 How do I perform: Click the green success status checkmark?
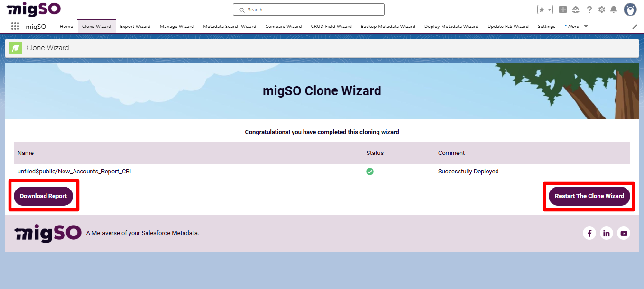pos(370,172)
